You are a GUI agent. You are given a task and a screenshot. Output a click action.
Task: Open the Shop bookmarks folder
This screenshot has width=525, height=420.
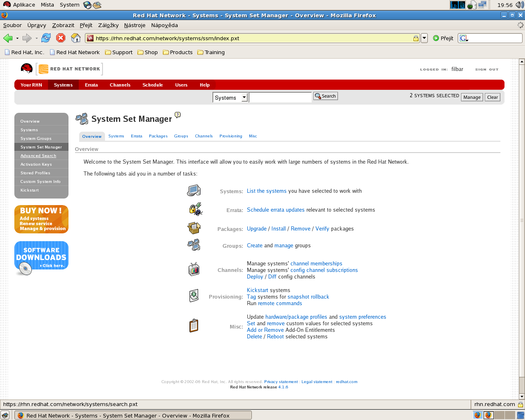coord(148,52)
